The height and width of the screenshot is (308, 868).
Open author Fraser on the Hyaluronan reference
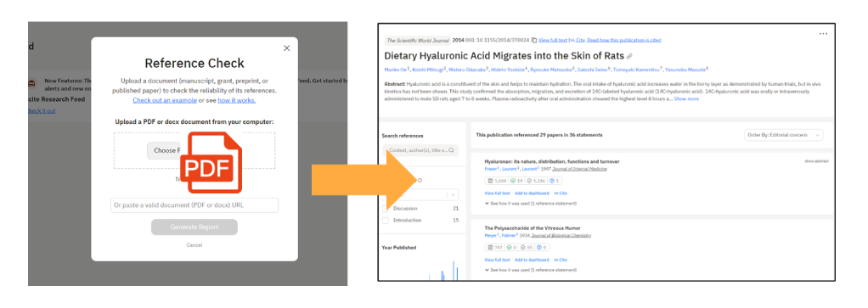point(492,169)
